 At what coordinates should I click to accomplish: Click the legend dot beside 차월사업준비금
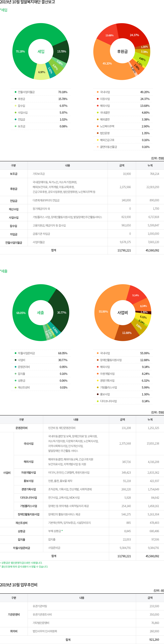(x=16, y=353)
